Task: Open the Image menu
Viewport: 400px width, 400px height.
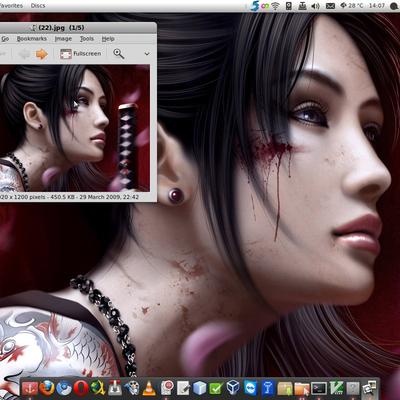Action: (63, 39)
